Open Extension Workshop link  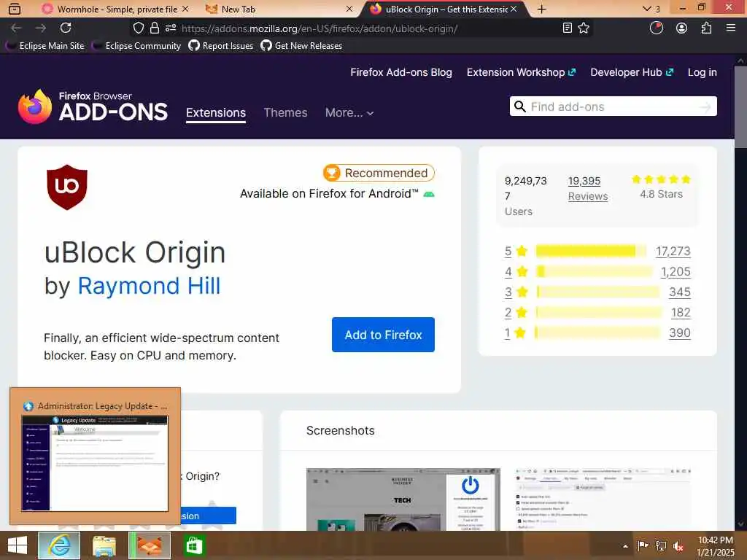pyautogui.click(x=521, y=72)
